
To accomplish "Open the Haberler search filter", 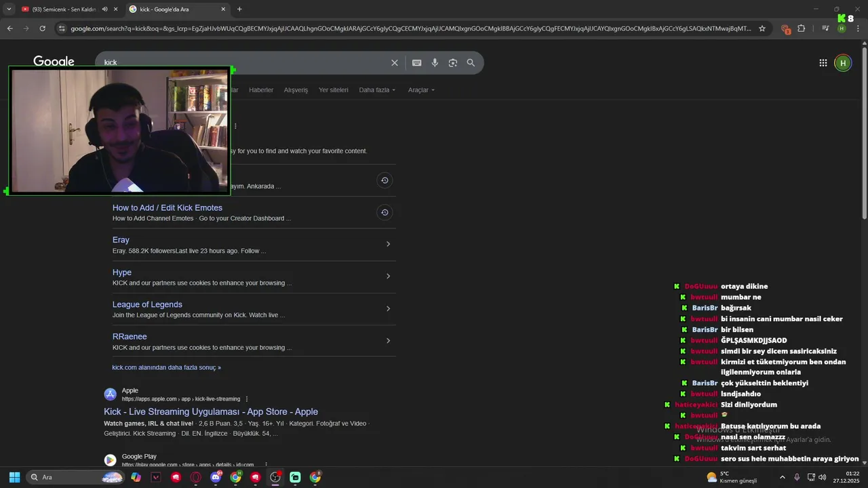I will coord(261,90).
